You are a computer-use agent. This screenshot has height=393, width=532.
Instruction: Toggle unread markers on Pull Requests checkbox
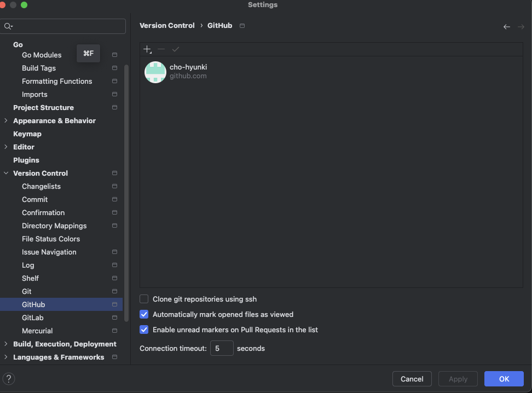(144, 330)
